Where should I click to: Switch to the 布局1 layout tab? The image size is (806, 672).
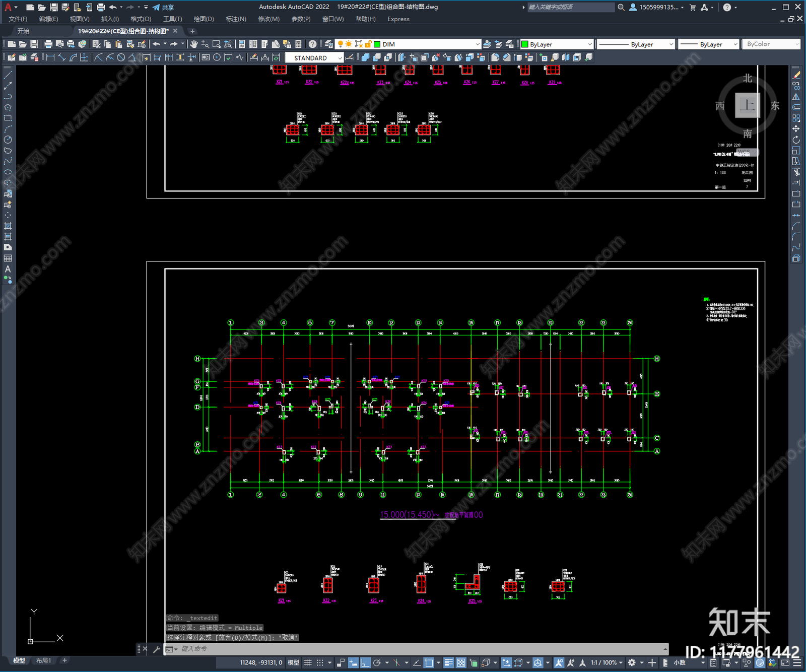pos(43,660)
